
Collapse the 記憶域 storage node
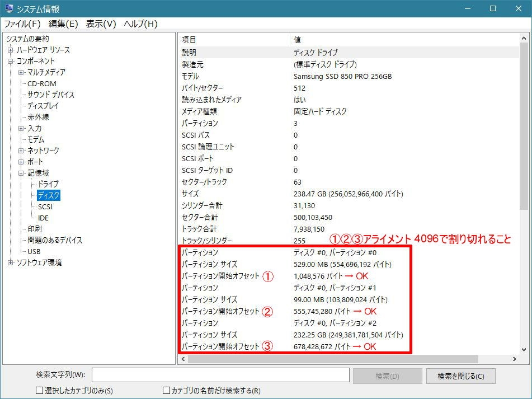[x=21, y=173]
